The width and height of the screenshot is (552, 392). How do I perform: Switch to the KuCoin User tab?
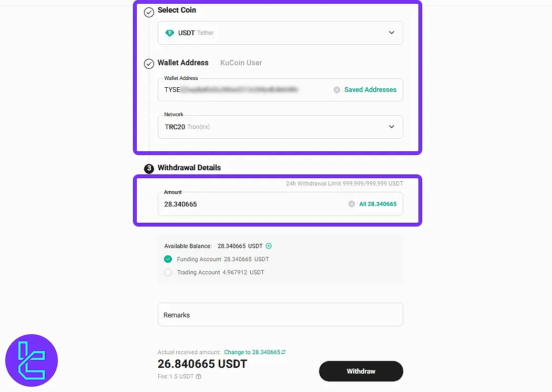(241, 63)
